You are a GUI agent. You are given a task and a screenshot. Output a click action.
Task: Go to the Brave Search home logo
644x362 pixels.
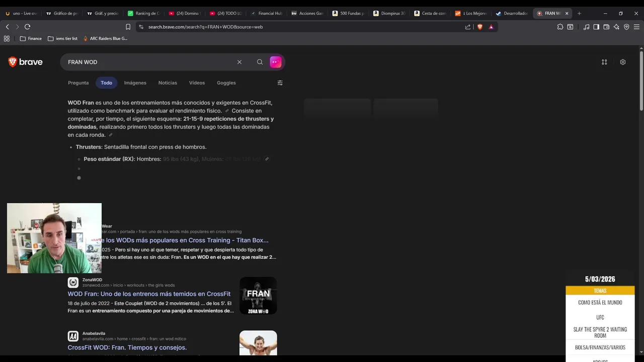(x=25, y=62)
